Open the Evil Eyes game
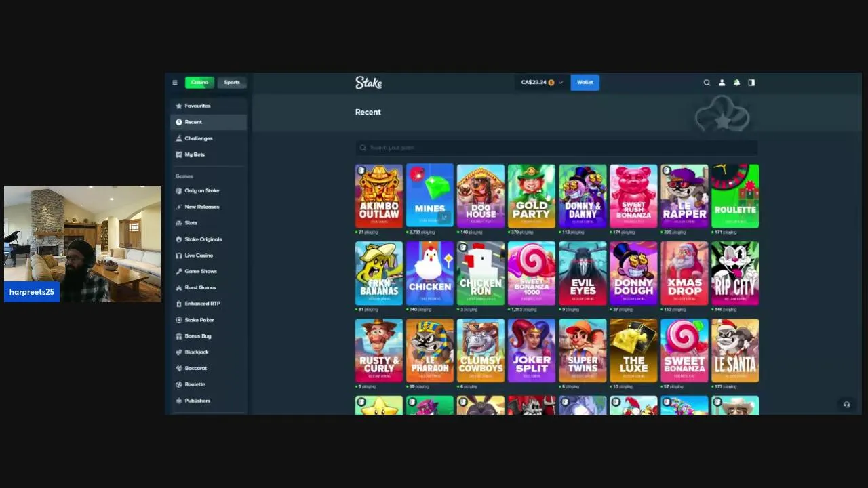 pos(583,273)
